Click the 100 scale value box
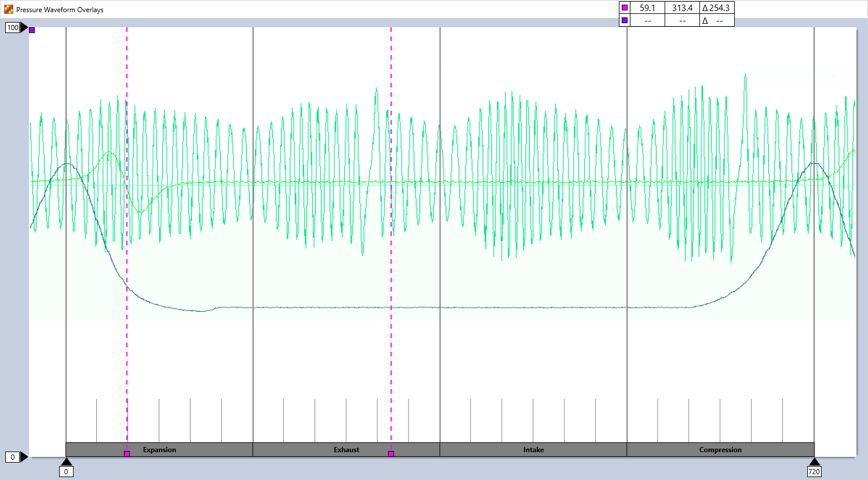The image size is (868, 480). tap(12, 27)
